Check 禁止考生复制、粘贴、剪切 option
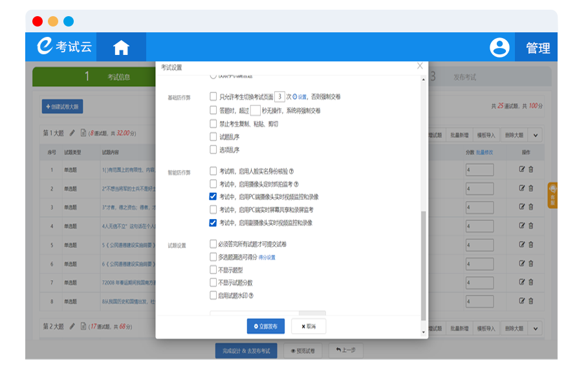The height and width of the screenshot is (375, 588). [x=213, y=123]
